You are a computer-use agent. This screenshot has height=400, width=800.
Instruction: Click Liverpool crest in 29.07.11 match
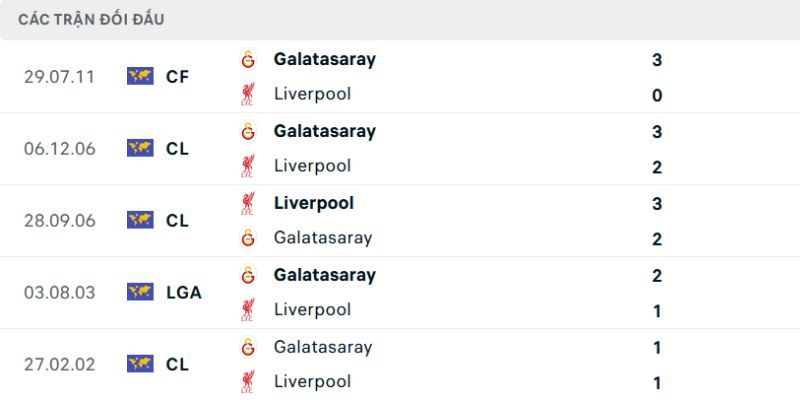[x=247, y=95]
